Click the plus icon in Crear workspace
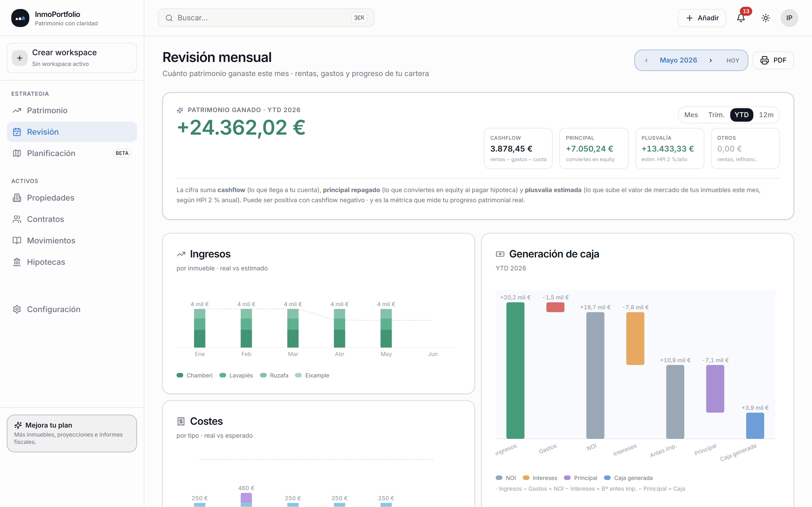Viewport: 812px width, 507px height. tap(20, 58)
